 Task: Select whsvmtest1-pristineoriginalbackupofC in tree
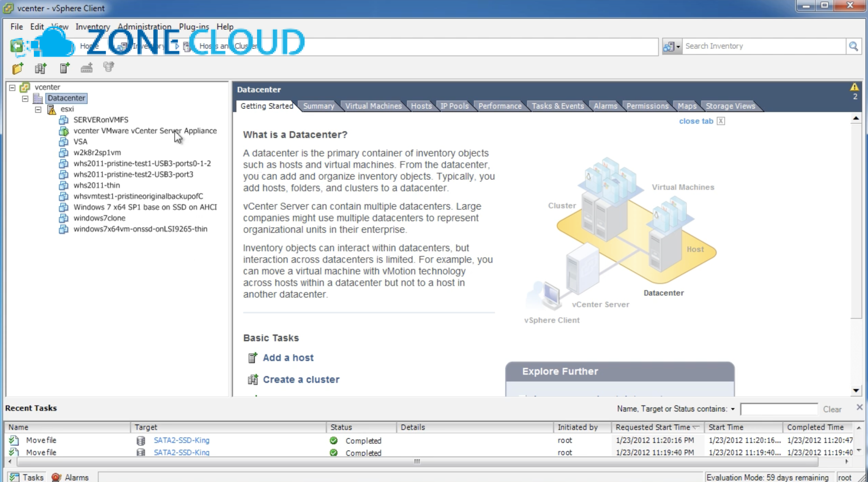click(x=138, y=196)
